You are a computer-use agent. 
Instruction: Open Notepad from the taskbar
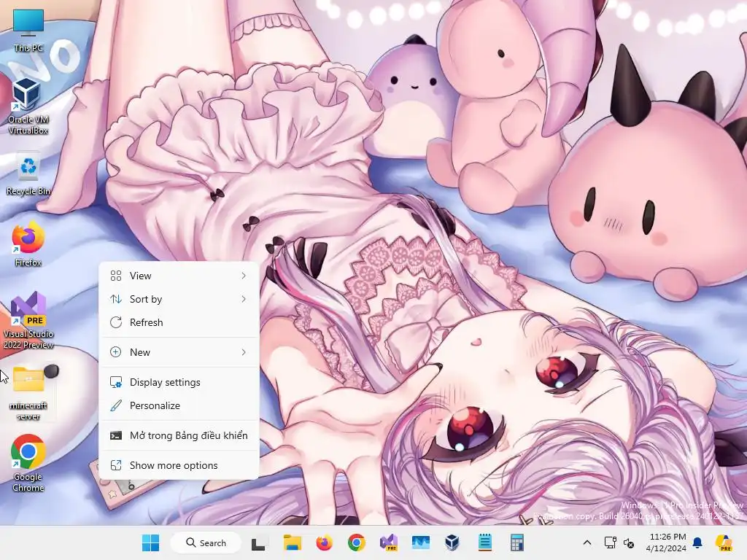coord(485,542)
